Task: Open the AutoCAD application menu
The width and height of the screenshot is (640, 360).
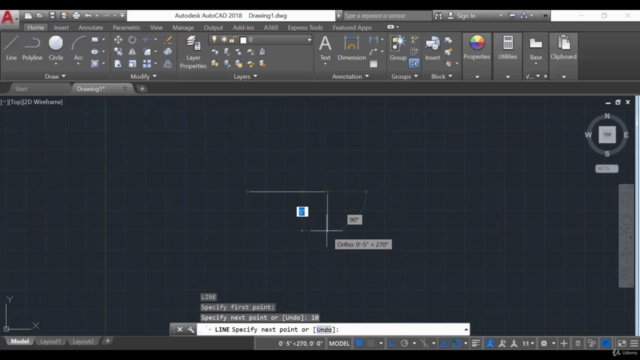Action: tap(8, 18)
